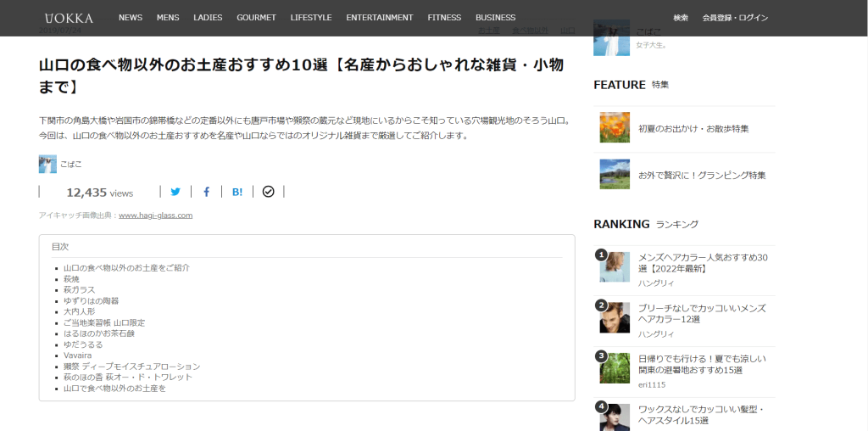Open the NEWS menu item
The image size is (868, 431).
tap(131, 18)
